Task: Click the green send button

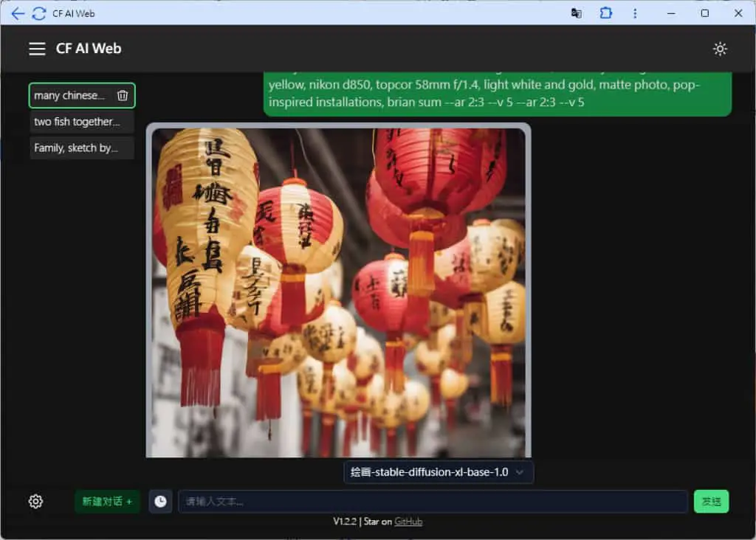Action: [711, 502]
